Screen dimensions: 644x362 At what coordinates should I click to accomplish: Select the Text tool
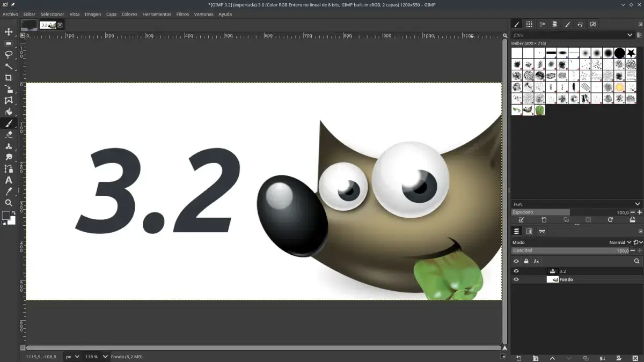pos(9,180)
